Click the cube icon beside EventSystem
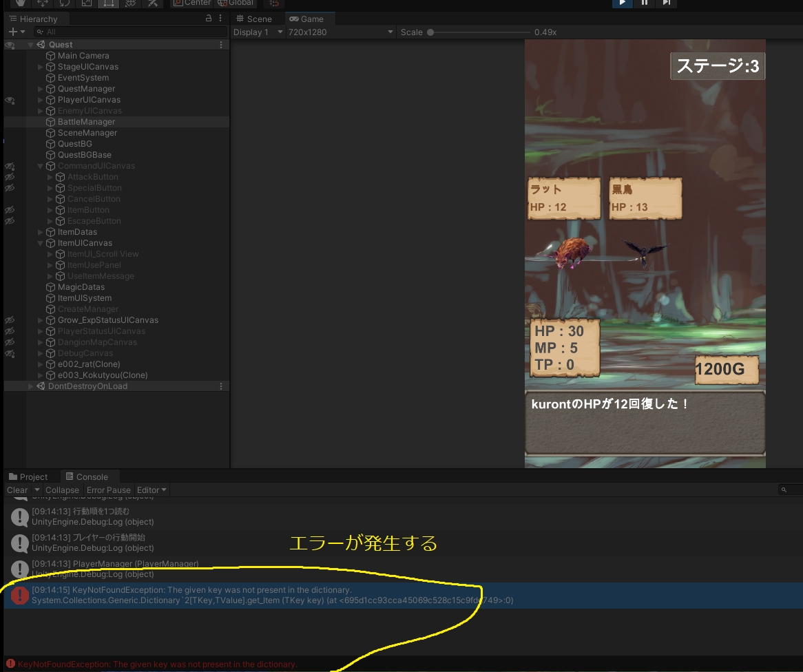Viewport: 803px width, 672px height. pyautogui.click(x=51, y=78)
